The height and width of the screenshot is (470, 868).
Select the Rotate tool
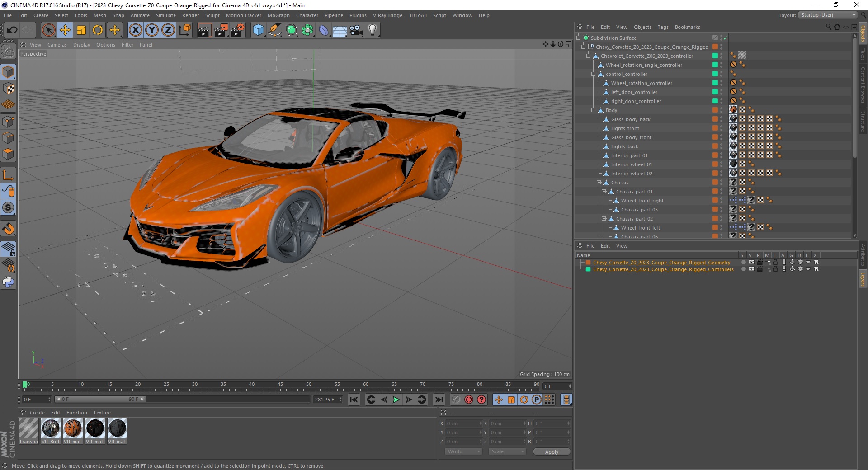pyautogui.click(x=98, y=30)
